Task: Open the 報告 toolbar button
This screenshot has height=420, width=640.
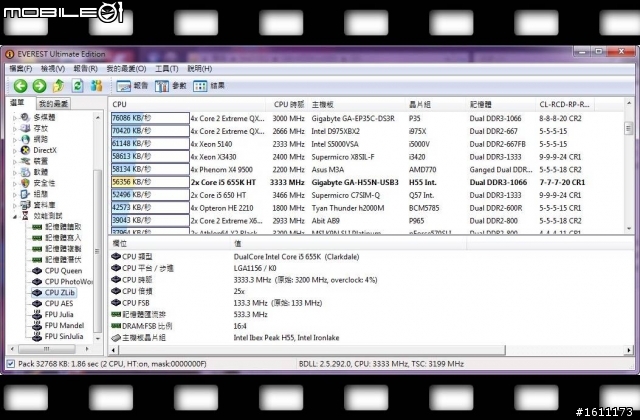Action: pyautogui.click(x=132, y=86)
